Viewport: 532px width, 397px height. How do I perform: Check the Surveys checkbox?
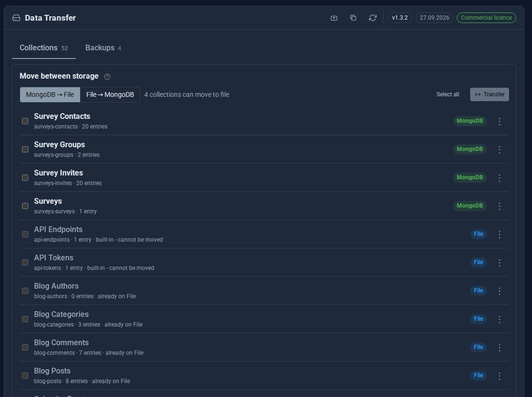pos(25,206)
